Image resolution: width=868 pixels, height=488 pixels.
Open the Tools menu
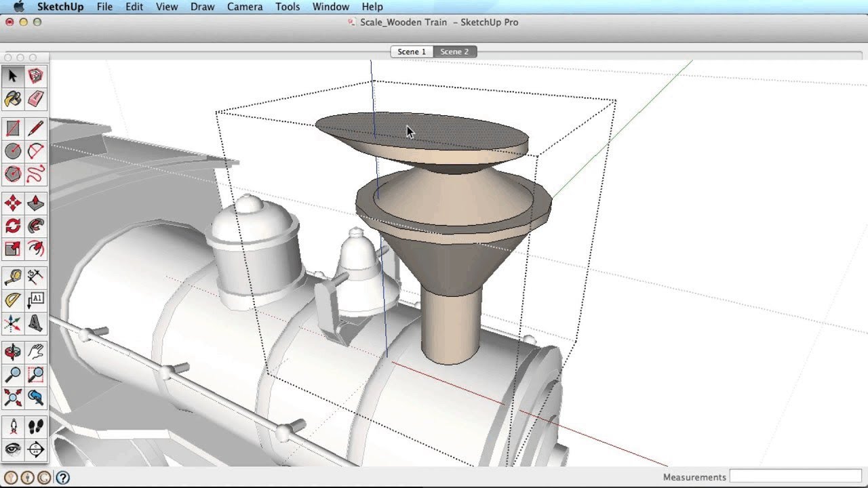288,7
